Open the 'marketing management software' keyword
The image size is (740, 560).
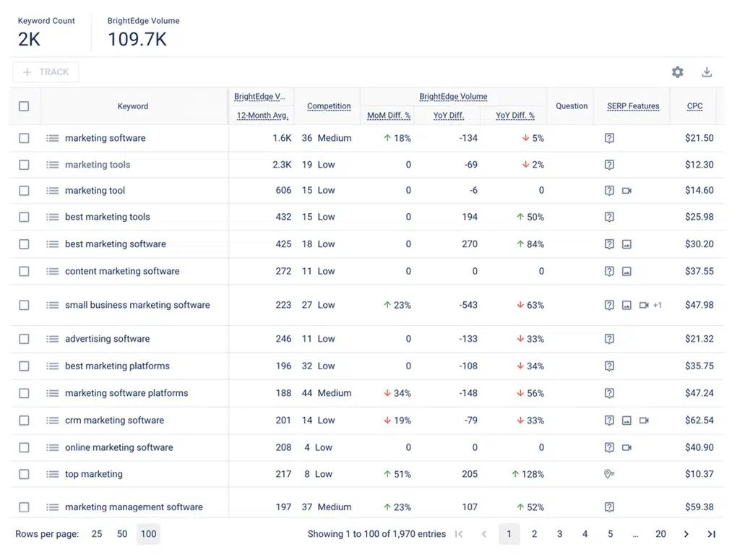134,507
